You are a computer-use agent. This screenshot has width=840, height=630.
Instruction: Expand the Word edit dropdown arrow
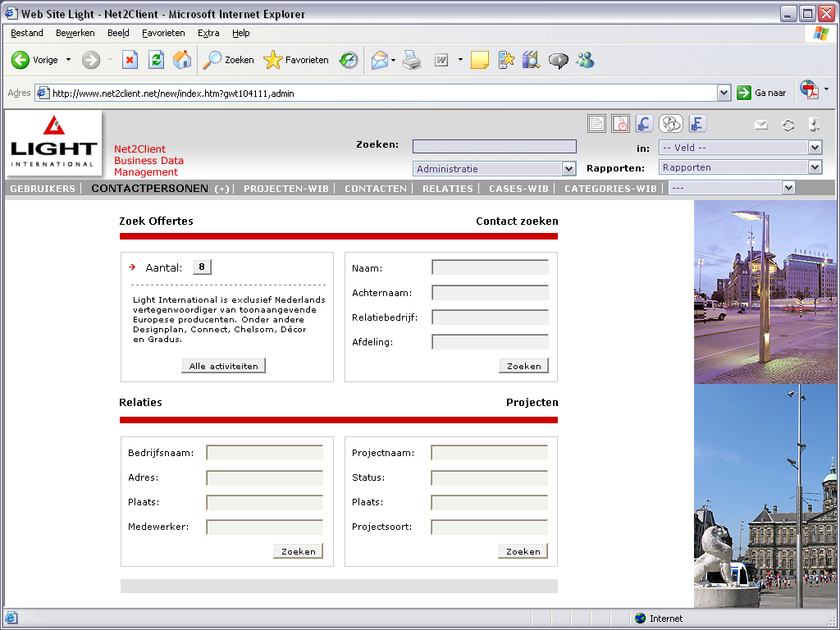460,60
